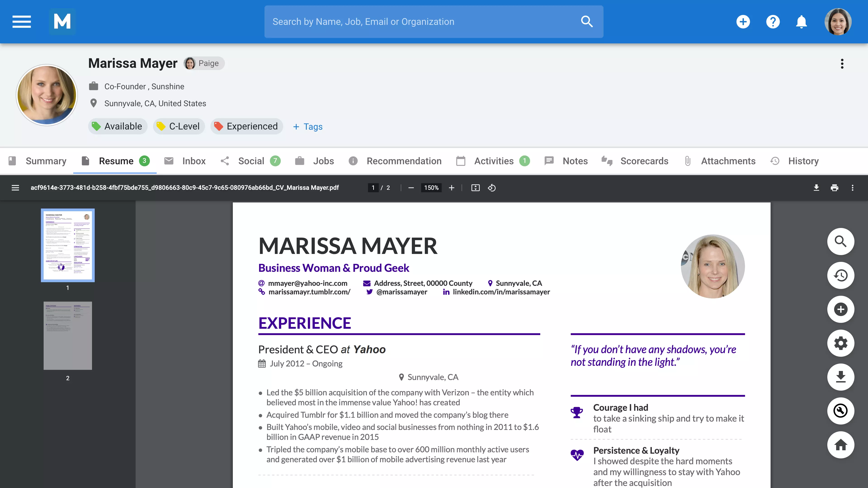Open candidate more options kebab menu
Viewport: 868px width, 488px height.
(x=842, y=64)
